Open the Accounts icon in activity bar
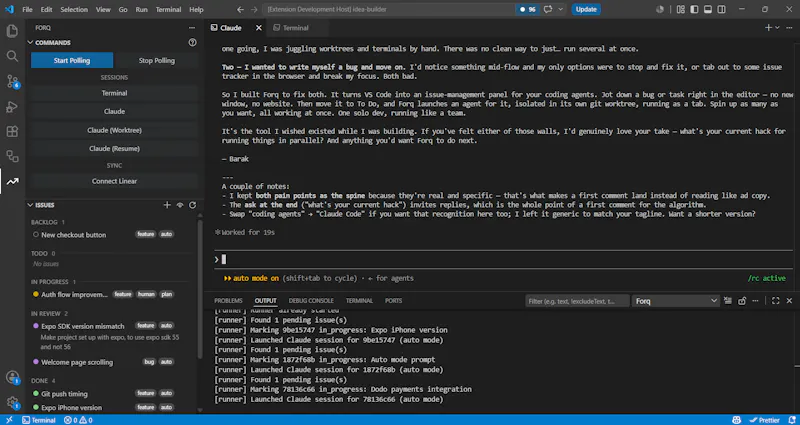The width and height of the screenshot is (800, 425). click(x=12, y=378)
